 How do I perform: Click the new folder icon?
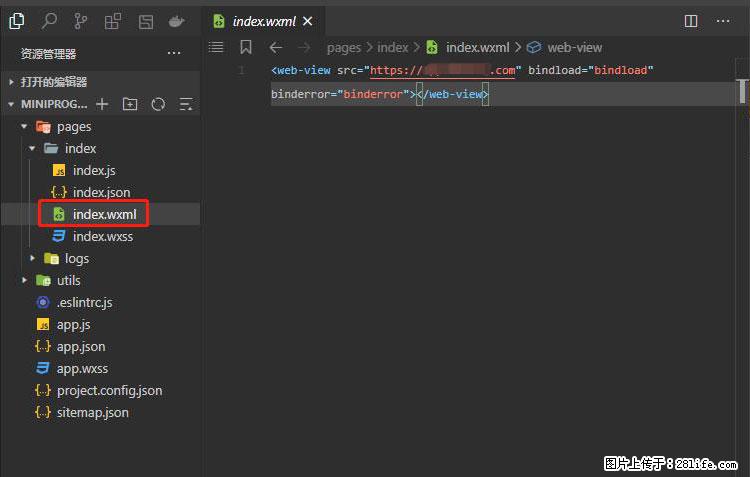tap(130, 104)
